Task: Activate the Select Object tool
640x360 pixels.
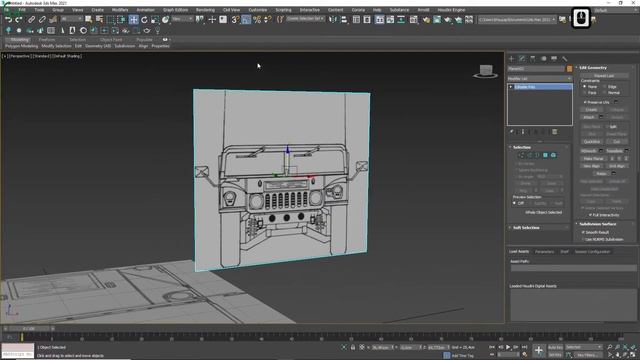Action: point(89,19)
